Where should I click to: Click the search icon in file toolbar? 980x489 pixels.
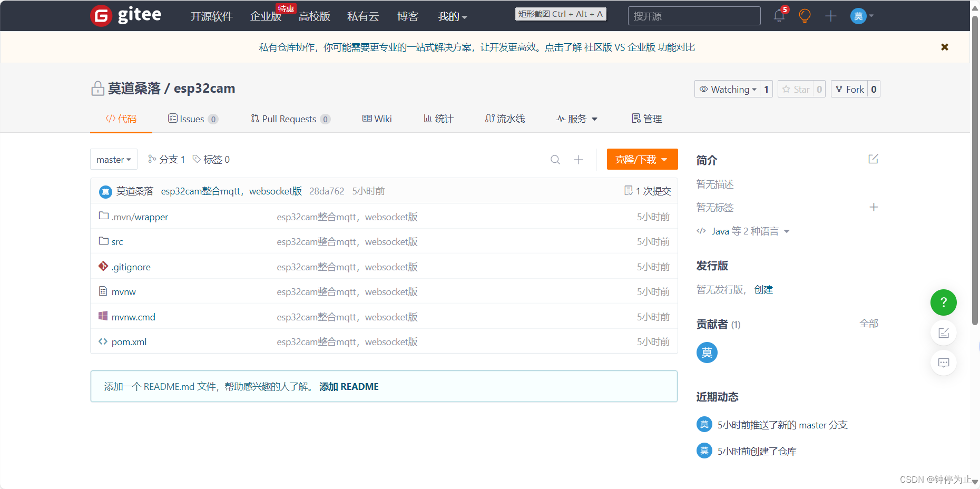[555, 160]
